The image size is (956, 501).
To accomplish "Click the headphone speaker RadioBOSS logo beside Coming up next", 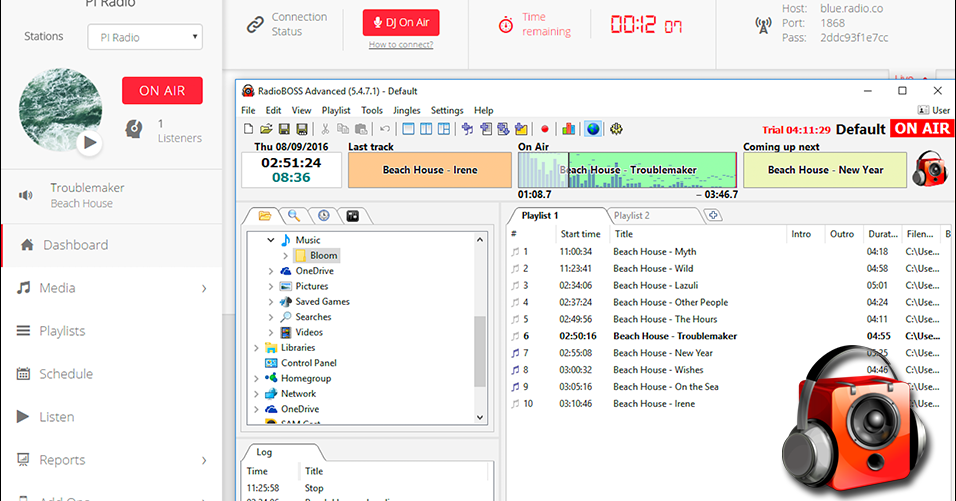I will (x=930, y=168).
